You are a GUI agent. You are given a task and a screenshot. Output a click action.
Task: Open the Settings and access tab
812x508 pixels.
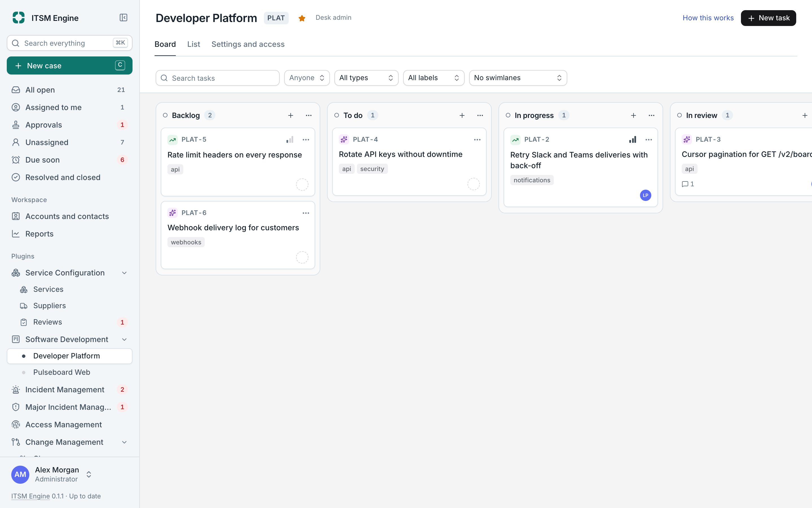pos(248,44)
